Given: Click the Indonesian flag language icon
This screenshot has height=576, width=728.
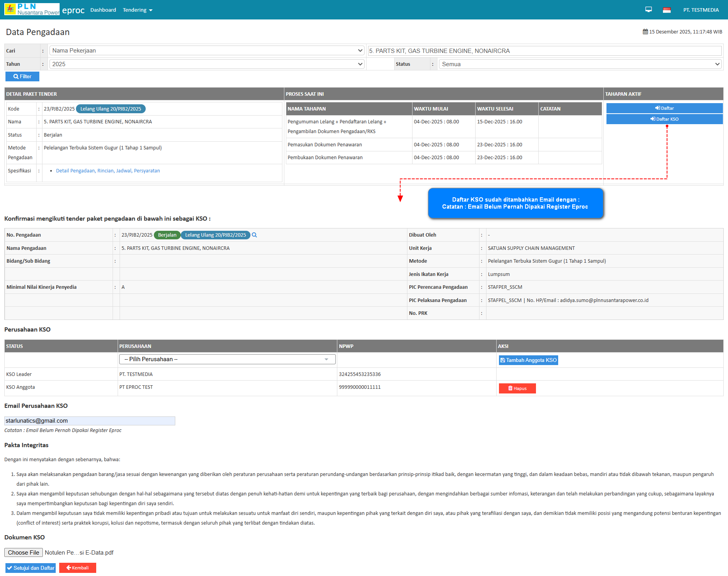Looking at the screenshot, I should pyautogui.click(x=667, y=10).
